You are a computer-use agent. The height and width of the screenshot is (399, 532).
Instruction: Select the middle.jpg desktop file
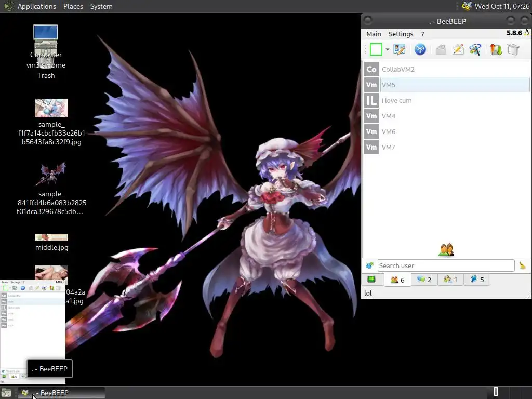point(51,242)
